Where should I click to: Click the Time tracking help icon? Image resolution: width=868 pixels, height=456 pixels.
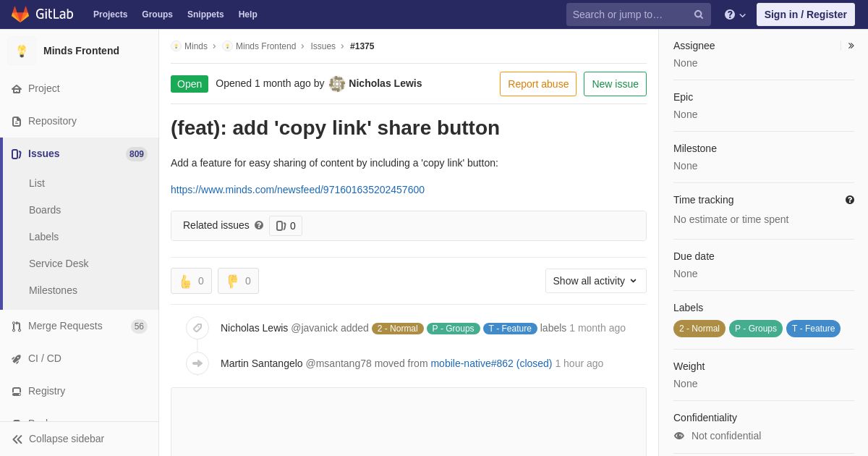[x=850, y=200]
